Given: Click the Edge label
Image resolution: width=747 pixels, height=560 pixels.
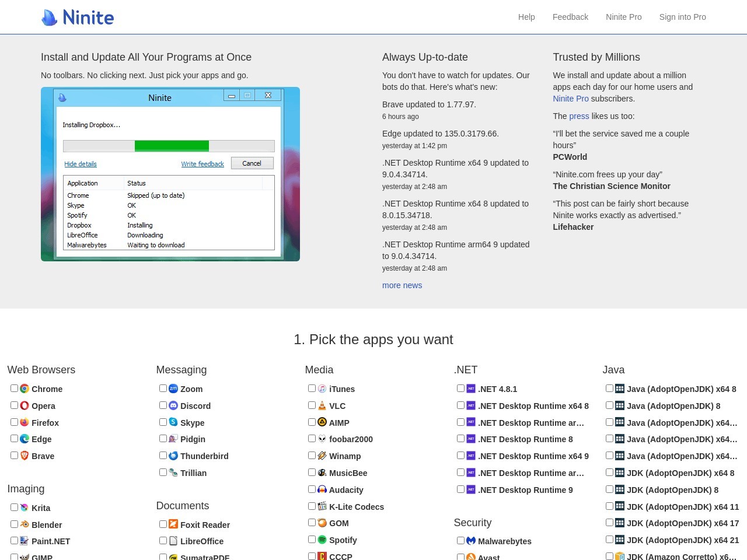Looking at the screenshot, I should pyautogui.click(x=41, y=439).
